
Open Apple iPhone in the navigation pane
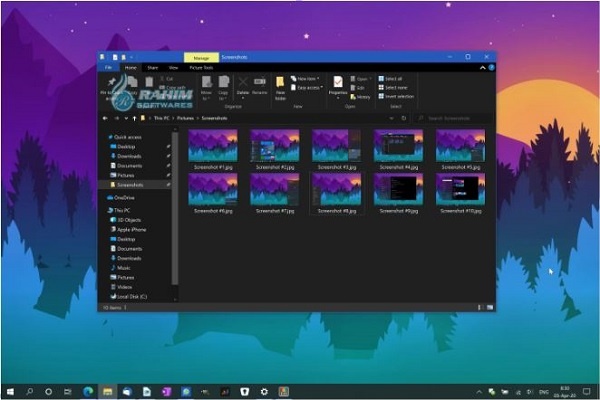pos(131,229)
